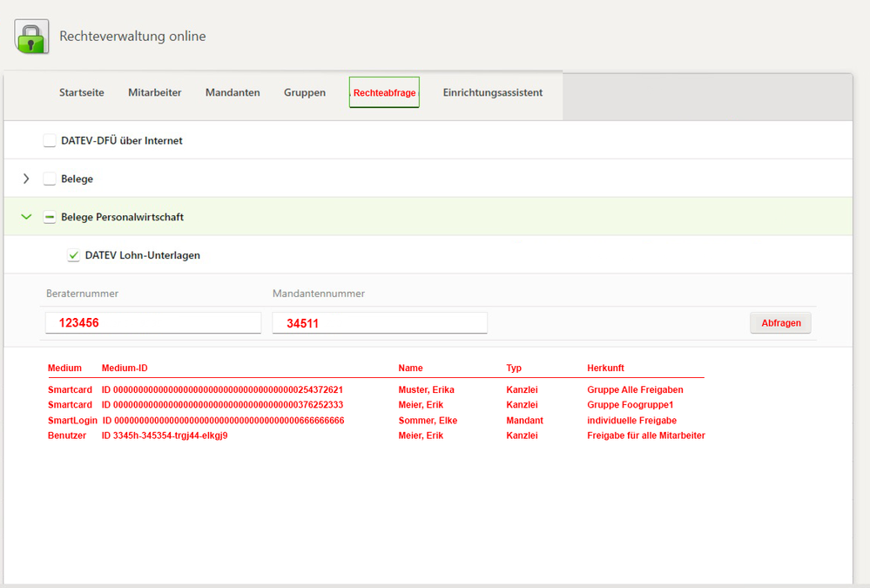Click the green padlock app logo

pos(31,37)
